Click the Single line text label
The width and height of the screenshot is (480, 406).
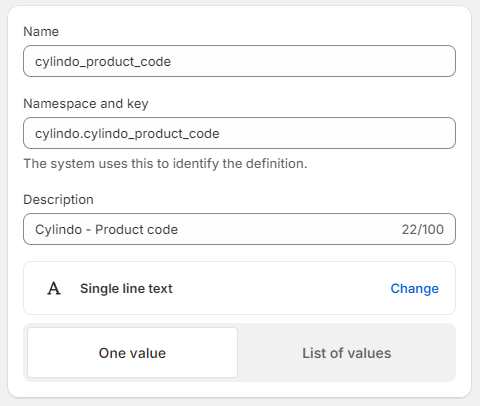pyautogui.click(x=126, y=289)
